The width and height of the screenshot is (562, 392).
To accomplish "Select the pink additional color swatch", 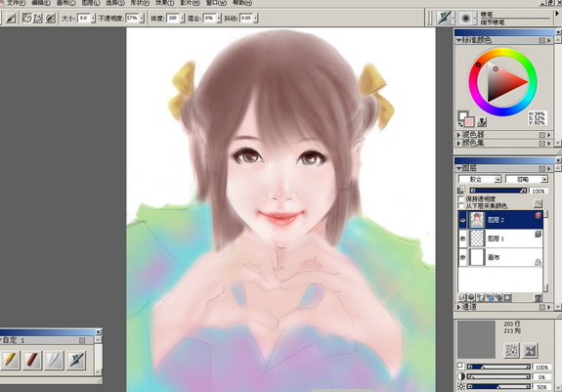I will tap(469, 122).
